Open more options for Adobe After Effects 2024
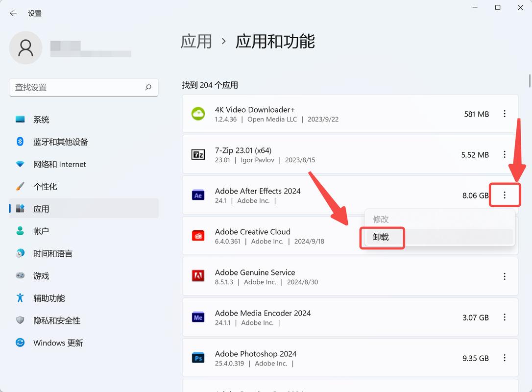Screen dimensions: 532x392 (x=505, y=195)
